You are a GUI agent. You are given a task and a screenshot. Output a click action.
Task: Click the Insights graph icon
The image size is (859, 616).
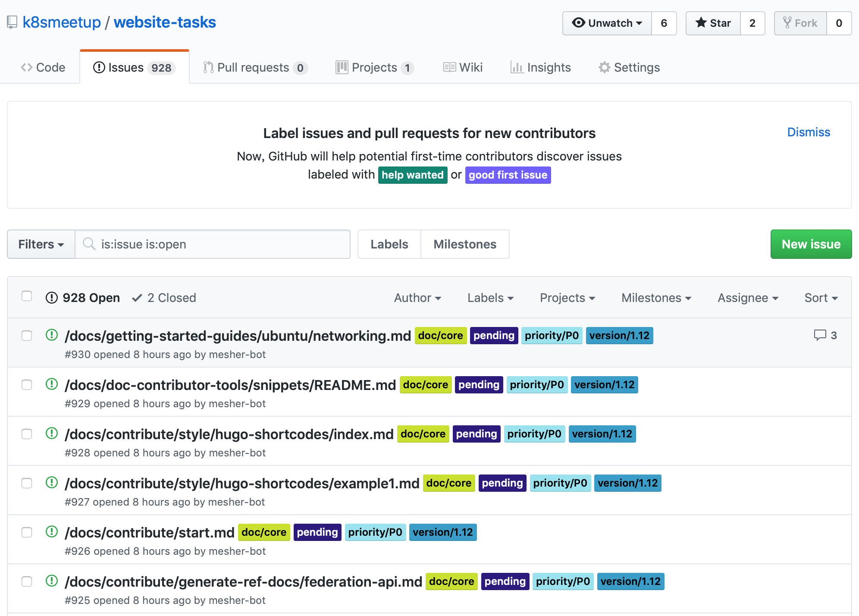(x=517, y=68)
